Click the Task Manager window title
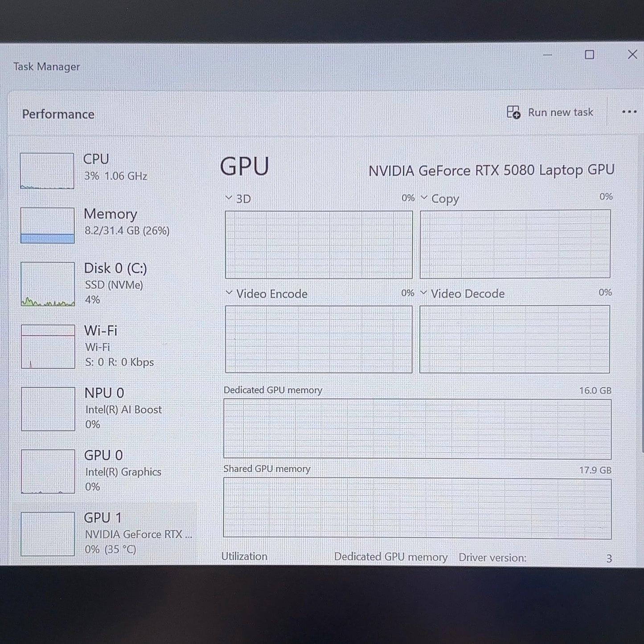 click(46, 66)
